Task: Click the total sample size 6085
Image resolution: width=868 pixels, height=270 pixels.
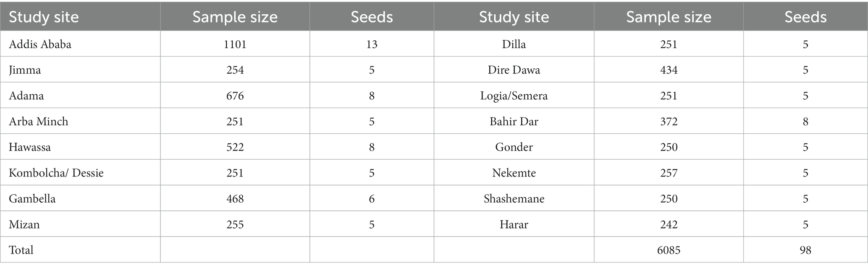Action: pyautogui.click(x=669, y=250)
